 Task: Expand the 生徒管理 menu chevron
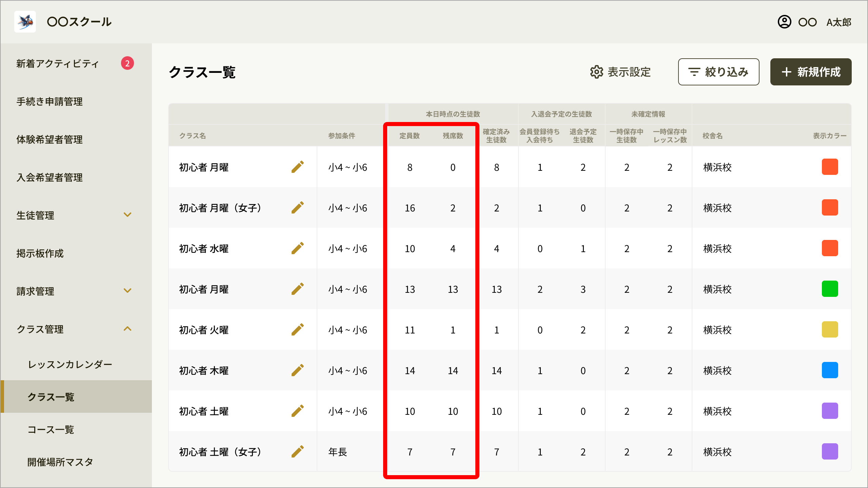point(127,215)
